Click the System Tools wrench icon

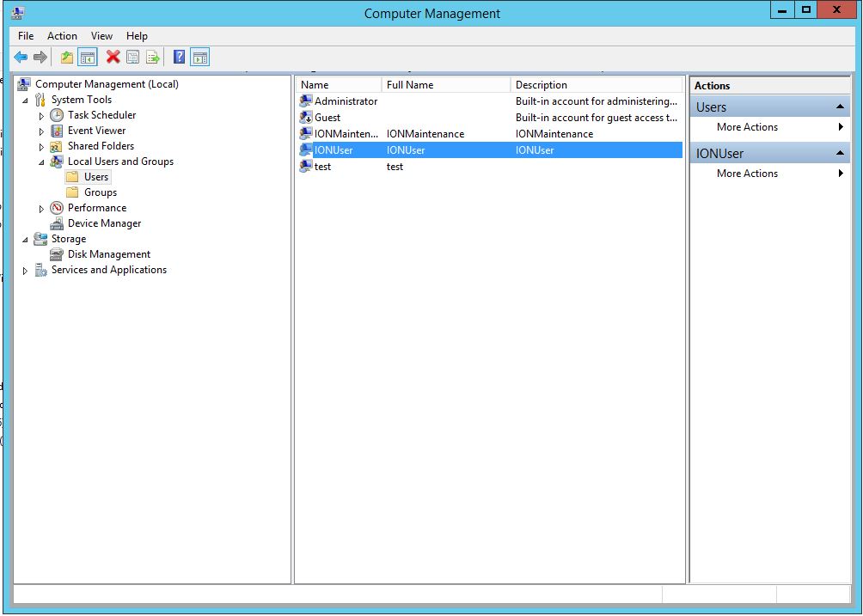click(x=40, y=100)
